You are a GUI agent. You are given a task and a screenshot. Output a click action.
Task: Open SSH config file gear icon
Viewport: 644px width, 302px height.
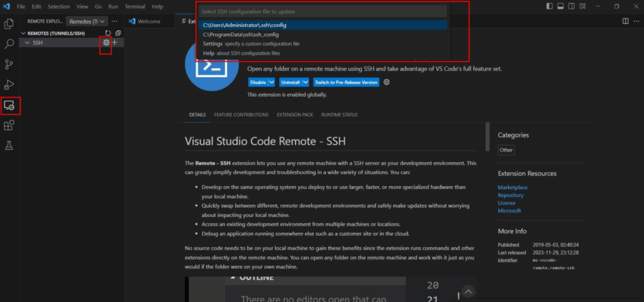(106, 42)
